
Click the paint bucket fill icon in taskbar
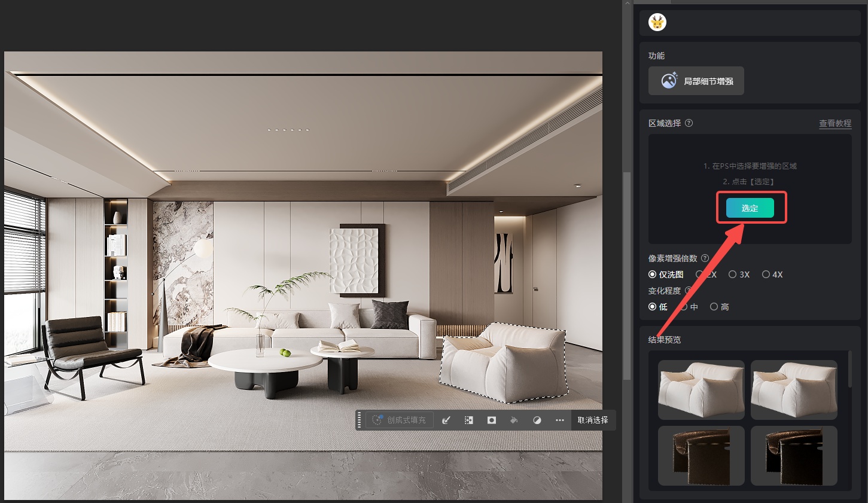[x=514, y=420]
